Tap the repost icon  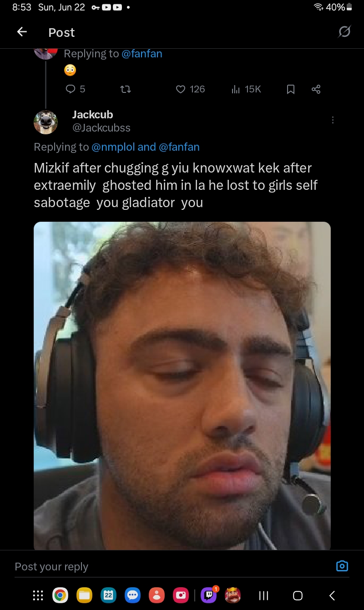coord(126,89)
